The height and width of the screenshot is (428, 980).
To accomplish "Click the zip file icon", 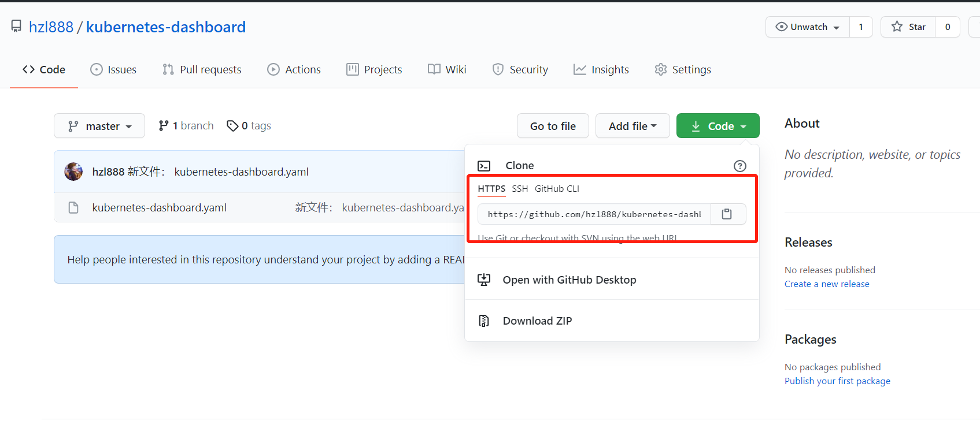I will coord(484,321).
